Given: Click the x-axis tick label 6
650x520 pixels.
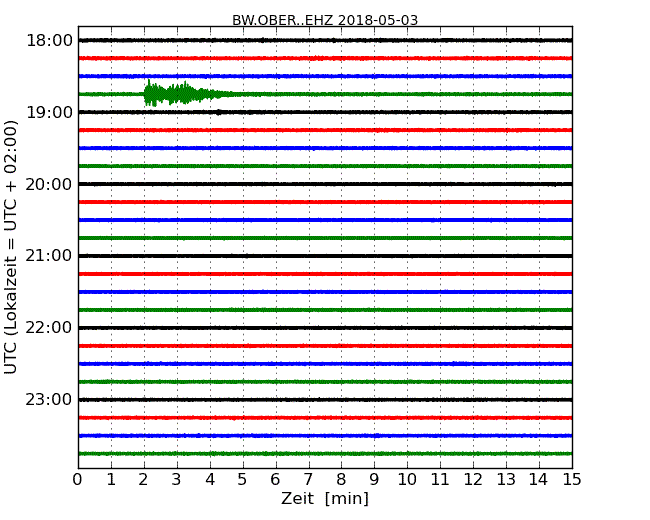Looking at the screenshot, I should 276,480.
